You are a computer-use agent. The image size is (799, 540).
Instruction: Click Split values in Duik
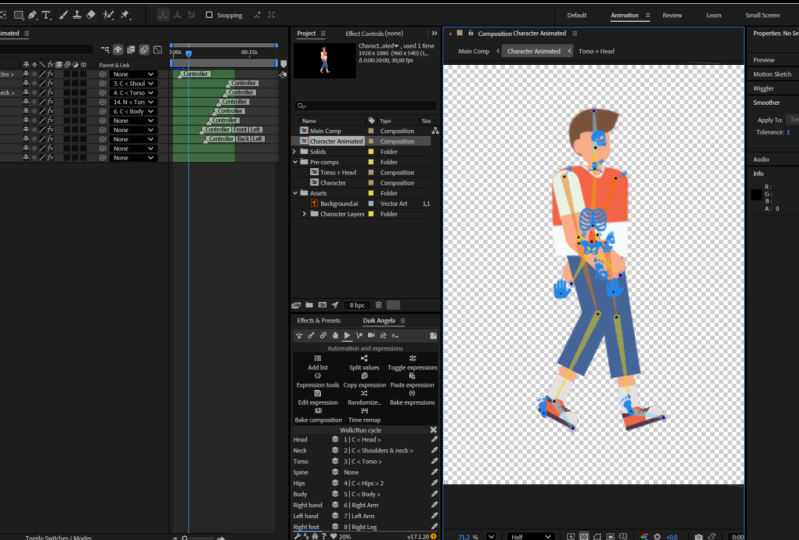[x=364, y=363]
